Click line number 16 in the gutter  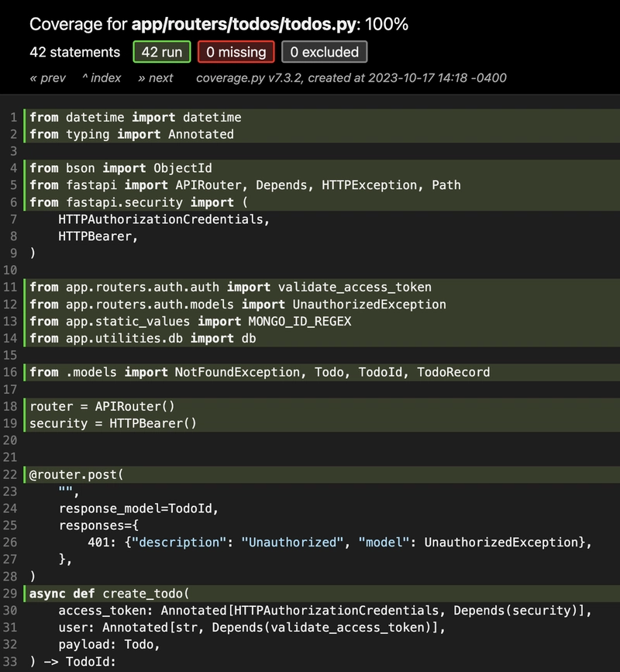coord(10,372)
